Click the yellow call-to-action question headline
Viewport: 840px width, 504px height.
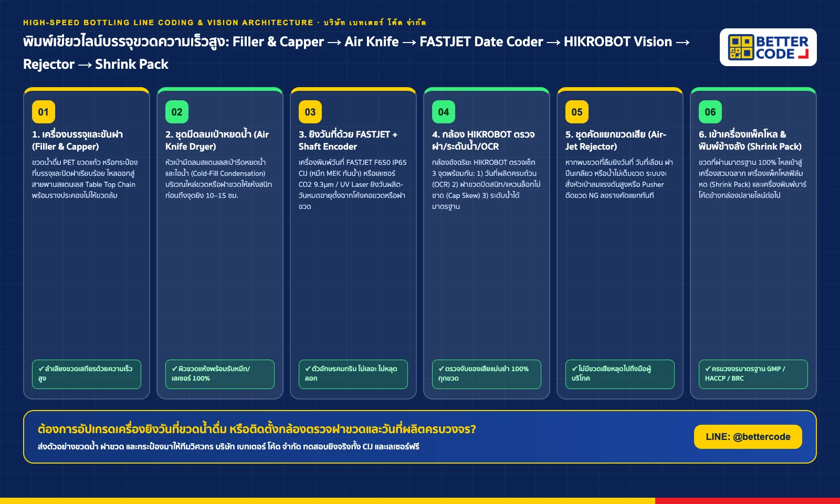pyautogui.click(x=257, y=429)
